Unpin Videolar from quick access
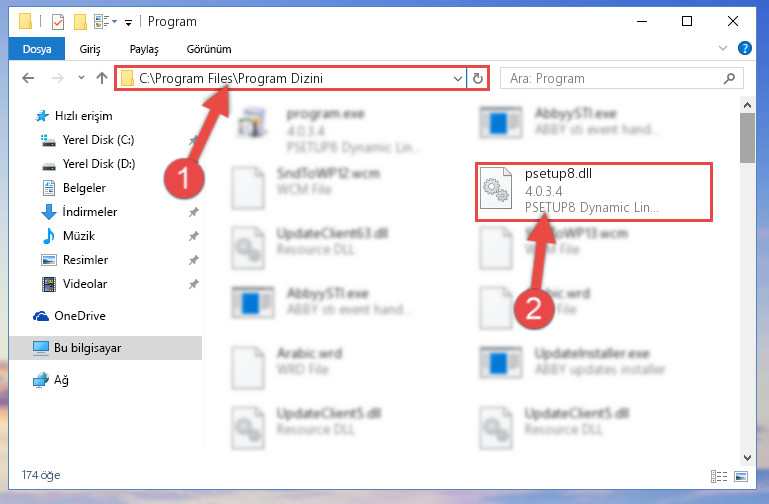The image size is (769, 504). pos(194,284)
